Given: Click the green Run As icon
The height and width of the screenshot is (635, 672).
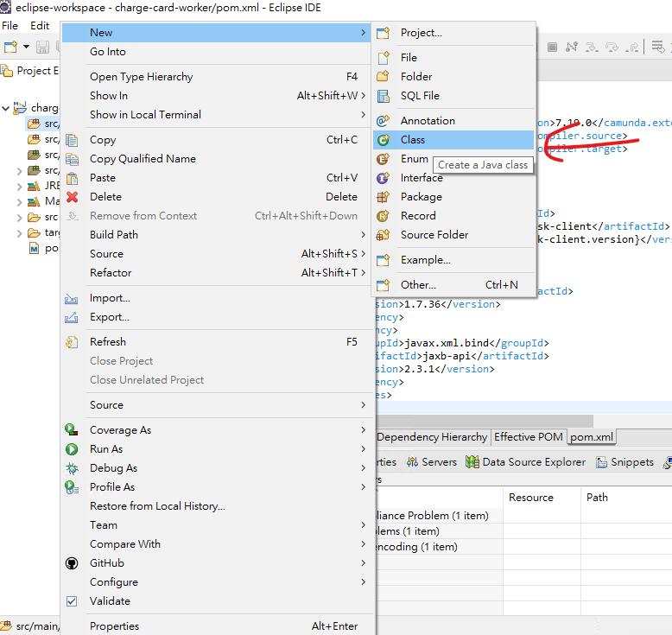Looking at the screenshot, I should [72, 449].
